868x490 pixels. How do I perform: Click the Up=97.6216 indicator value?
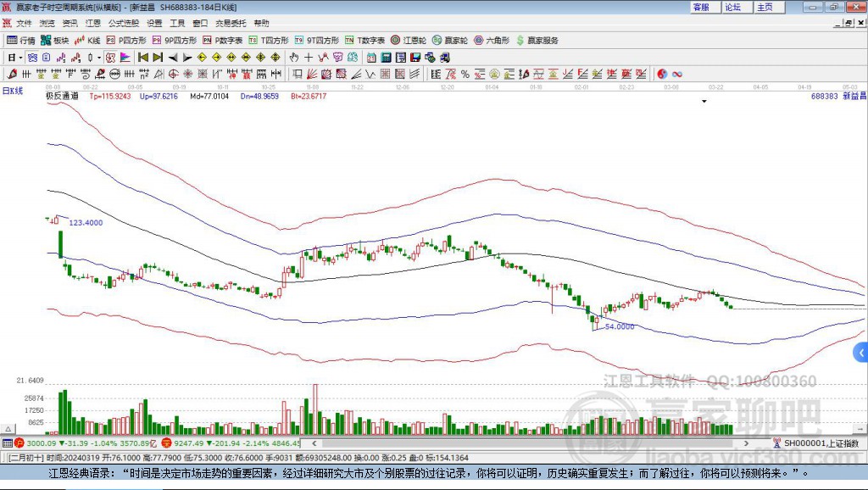click(x=159, y=96)
